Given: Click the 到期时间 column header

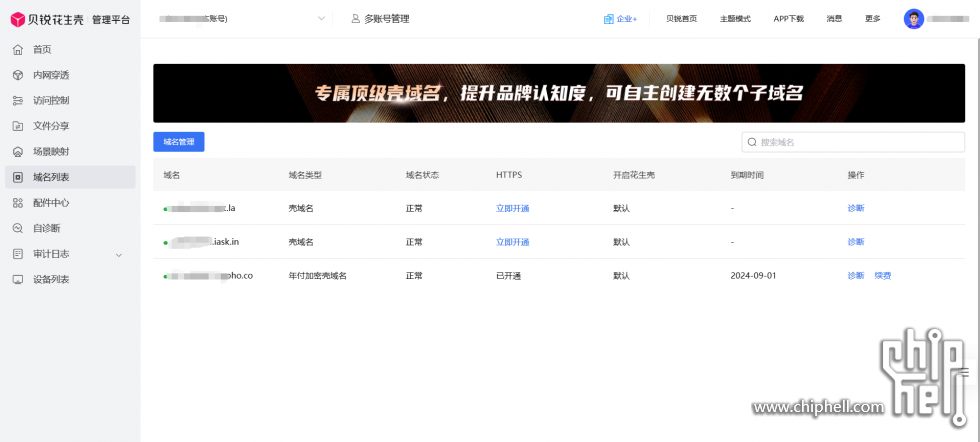Looking at the screenshot, I should pyautogui.click(x=747, y=175).
